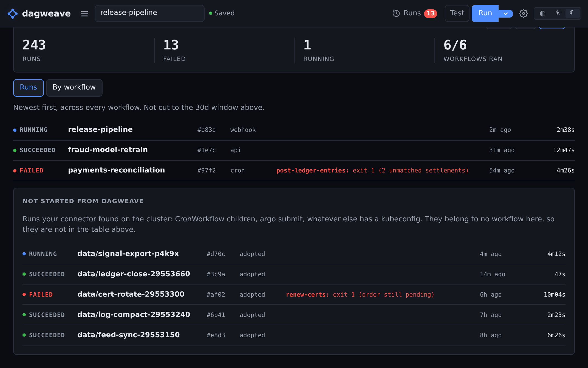The width and height of the screenshot is (588, 368).
Task: Click run id #af02
Action: 216,295
